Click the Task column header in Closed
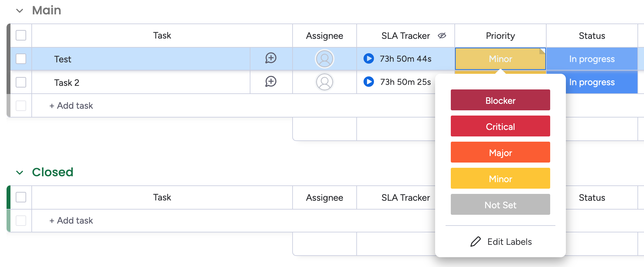Image resolution: width=644 pixels, height=267 pixels. point(162,197)
